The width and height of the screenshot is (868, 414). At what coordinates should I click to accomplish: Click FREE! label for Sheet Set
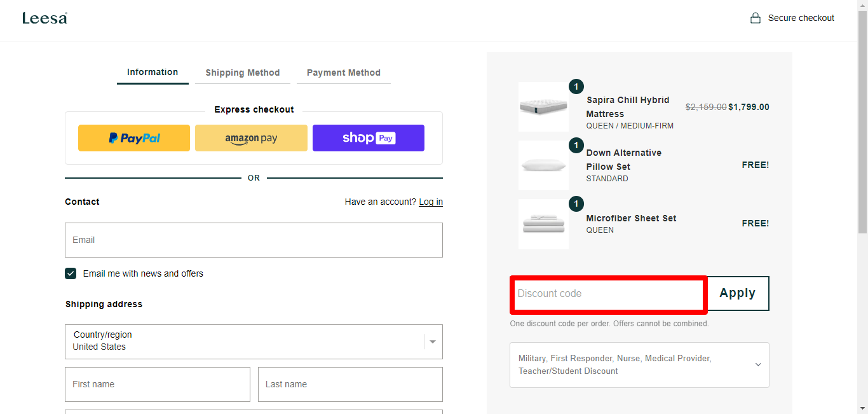(756, 223)
